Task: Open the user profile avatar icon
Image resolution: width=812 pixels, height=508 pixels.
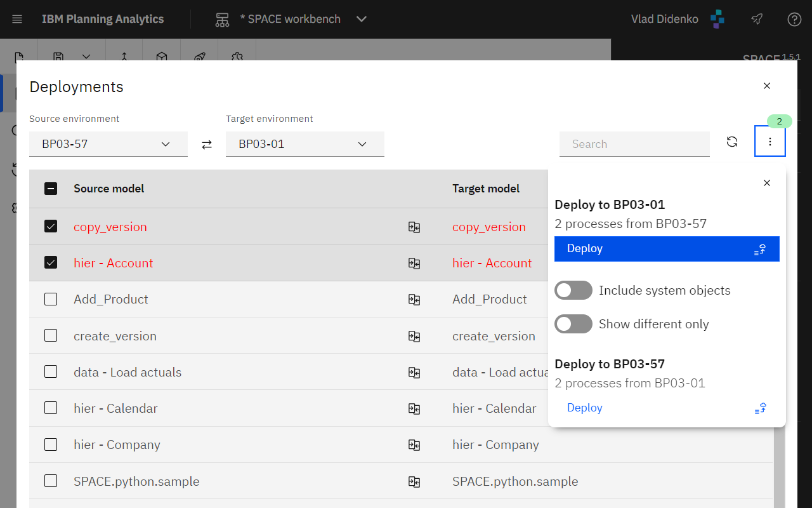Action: pos(717,19)
